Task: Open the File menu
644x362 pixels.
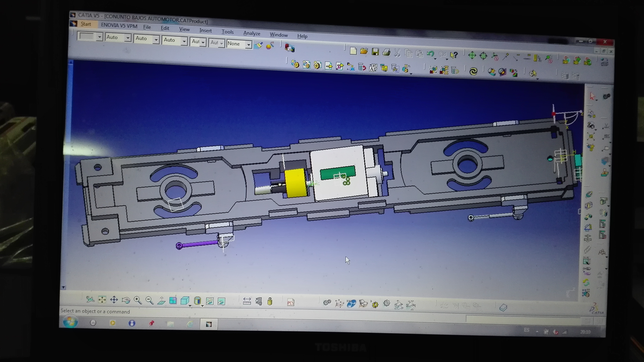Action: coord(147,27)
